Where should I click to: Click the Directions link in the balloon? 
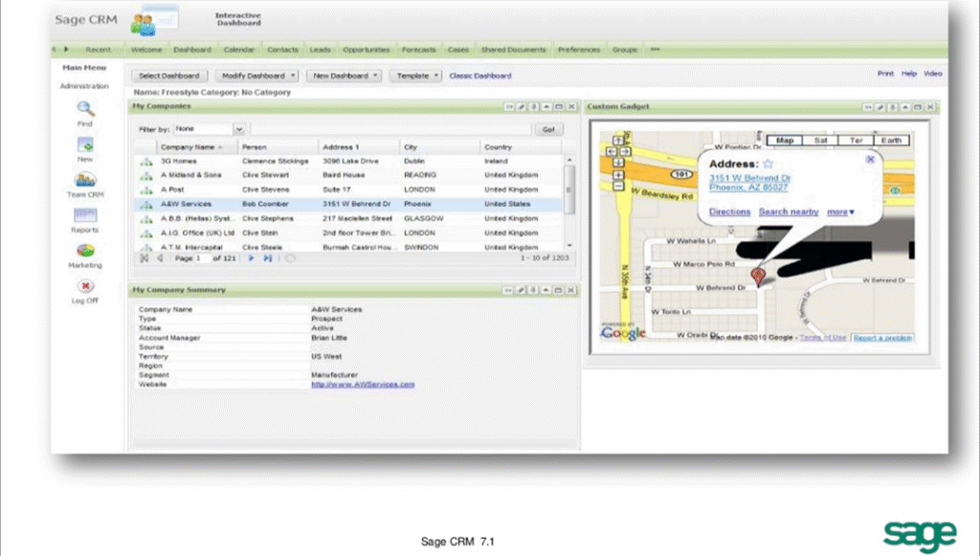729,211
